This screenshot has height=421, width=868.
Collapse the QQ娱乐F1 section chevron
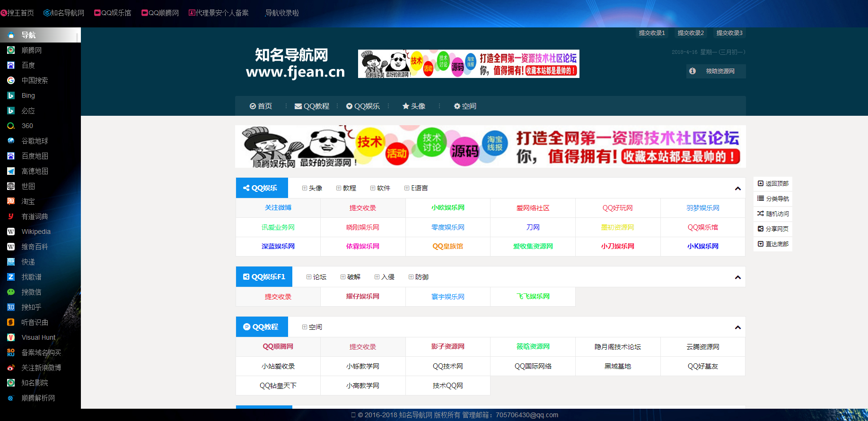click(737, 277)
